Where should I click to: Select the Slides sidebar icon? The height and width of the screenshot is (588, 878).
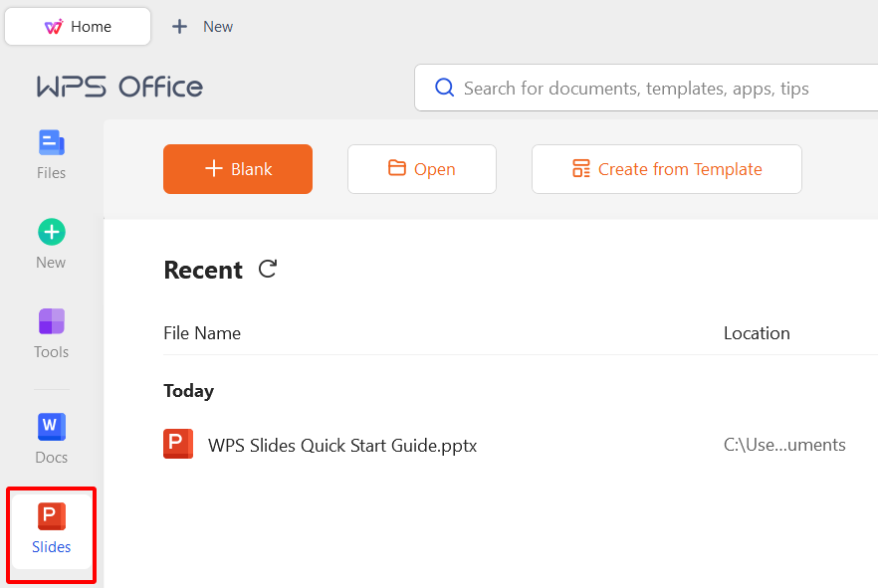[51, 528]
